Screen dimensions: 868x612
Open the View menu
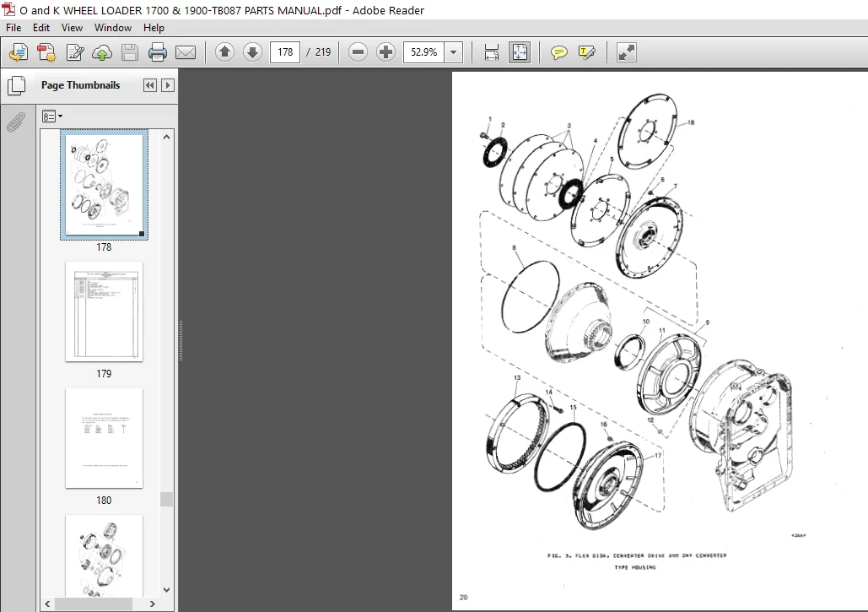(72, 28)
